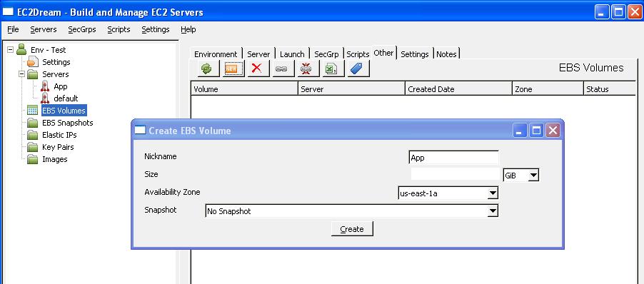Switch to the Server tab
This screenshot has width=644, height=284.
(258, 54)
